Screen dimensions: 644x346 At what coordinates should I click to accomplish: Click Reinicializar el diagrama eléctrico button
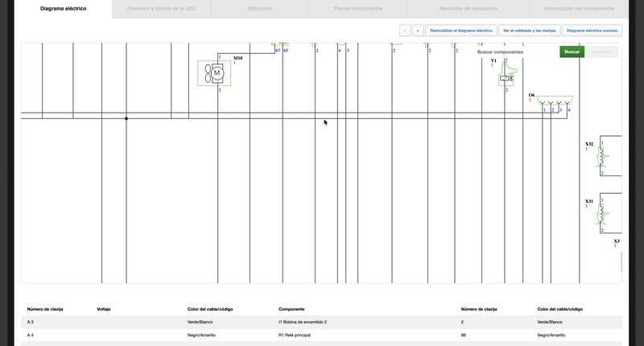point(460,31)
